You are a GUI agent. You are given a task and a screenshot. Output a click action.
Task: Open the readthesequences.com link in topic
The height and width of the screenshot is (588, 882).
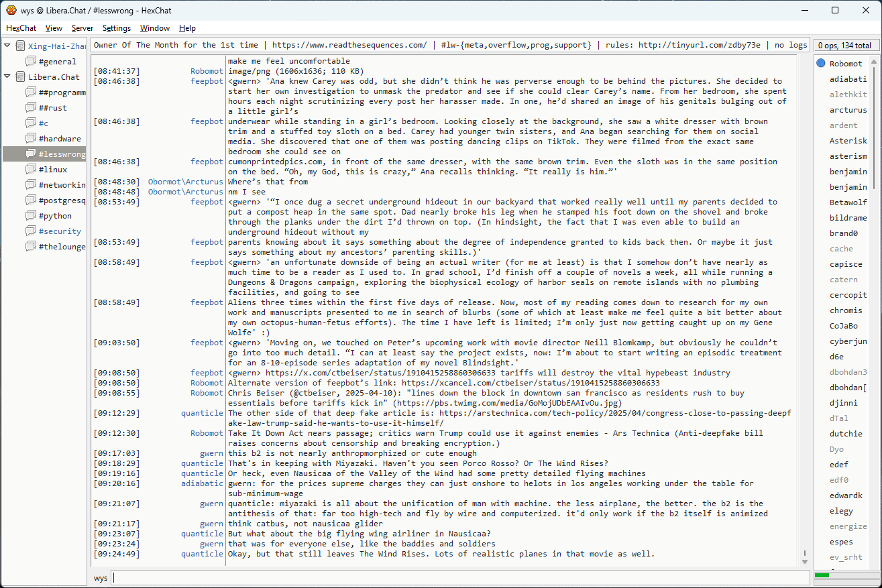point(349,45)
